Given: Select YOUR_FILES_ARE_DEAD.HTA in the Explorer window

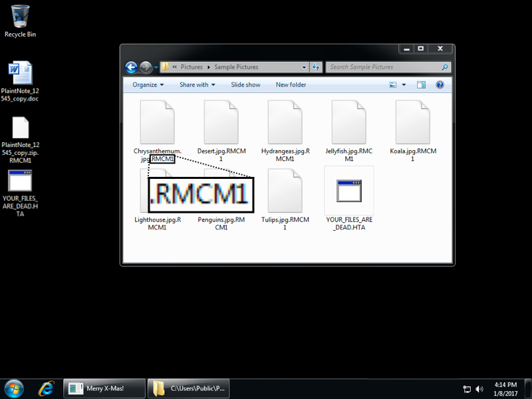Looking at the screenshot, I should [349, 199].
